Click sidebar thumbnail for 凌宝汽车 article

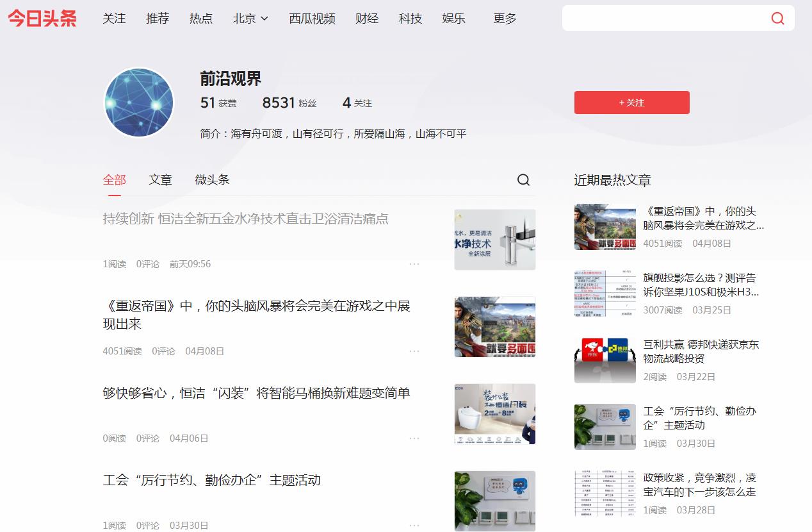(x=605, y=494)
